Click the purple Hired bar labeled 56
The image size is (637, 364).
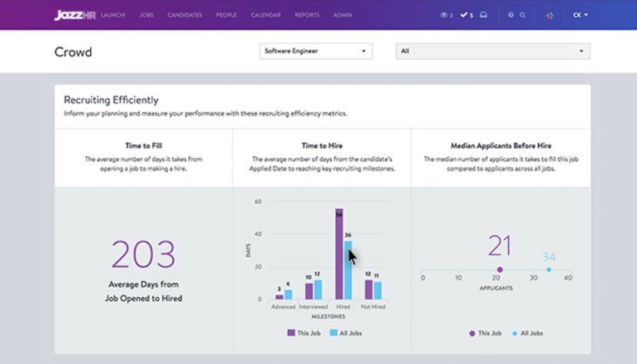coord(339,254)
